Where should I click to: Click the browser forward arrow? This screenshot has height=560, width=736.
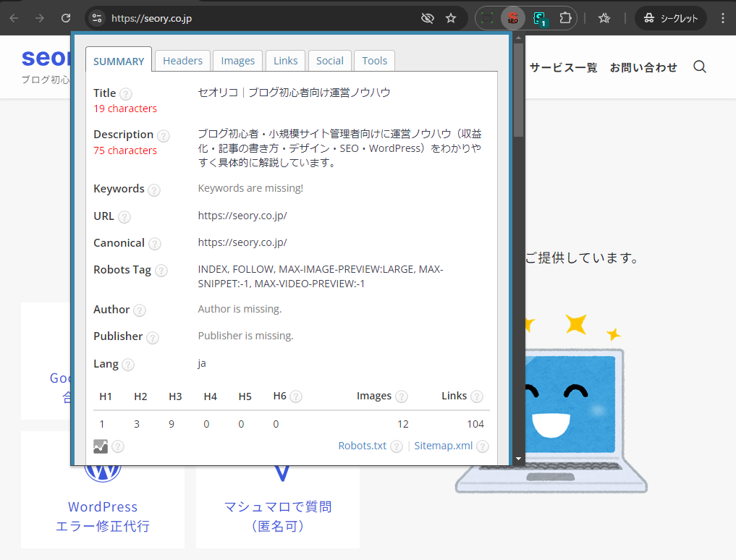pos(40,18)
